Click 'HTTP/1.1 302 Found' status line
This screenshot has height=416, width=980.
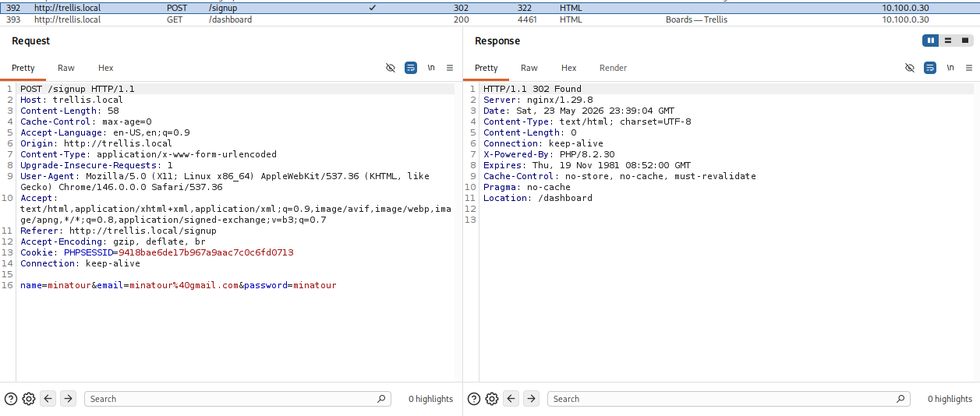point(532,89)
